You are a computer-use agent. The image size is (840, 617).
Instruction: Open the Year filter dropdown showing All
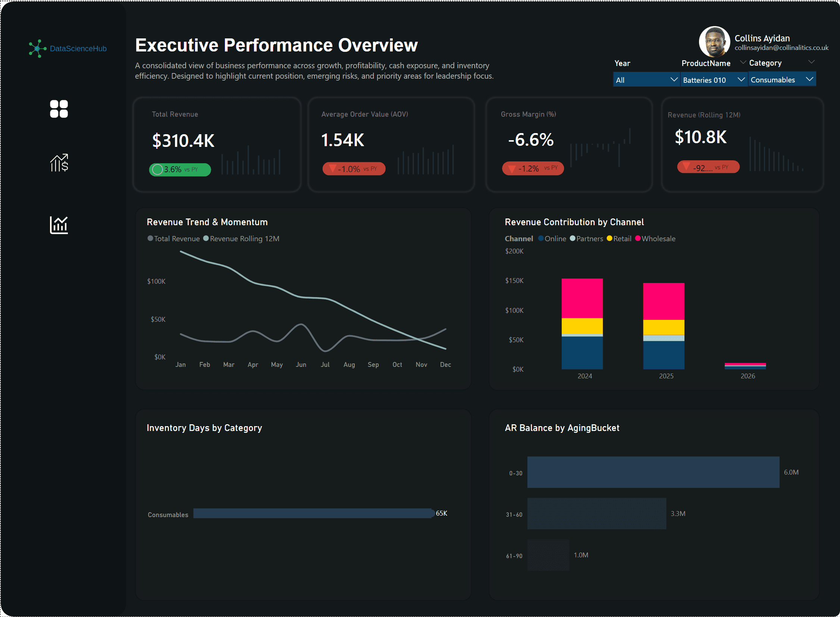tap(646, 79)
